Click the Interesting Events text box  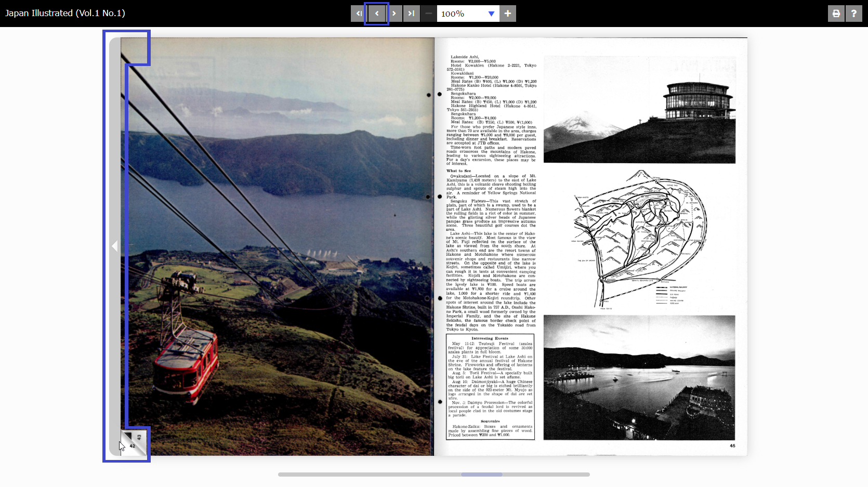pos(490,387)
